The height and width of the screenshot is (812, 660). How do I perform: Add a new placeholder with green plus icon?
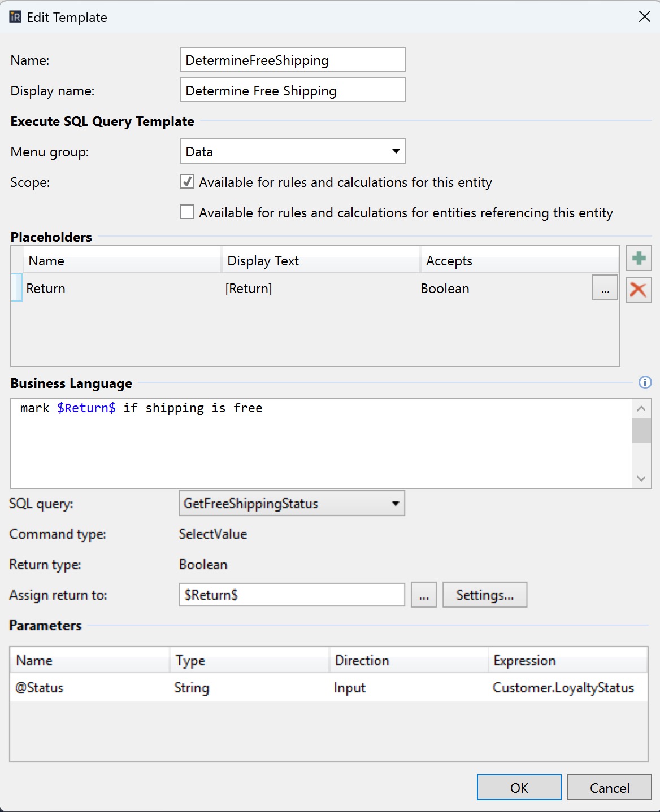pos(639,259)
